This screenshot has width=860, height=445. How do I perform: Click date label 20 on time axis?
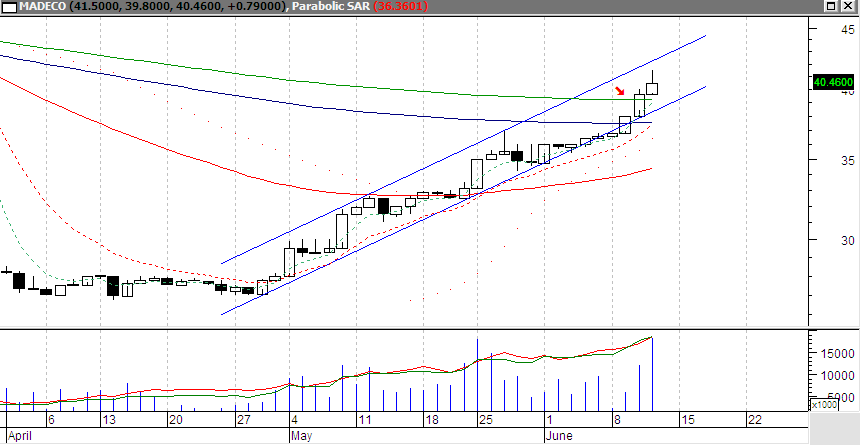coord(176,420)
